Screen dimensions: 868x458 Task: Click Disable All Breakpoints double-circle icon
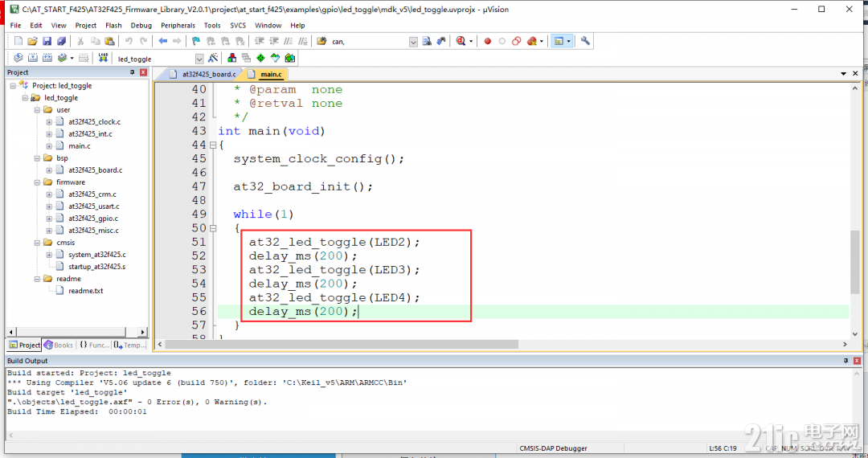pos(517,41)
